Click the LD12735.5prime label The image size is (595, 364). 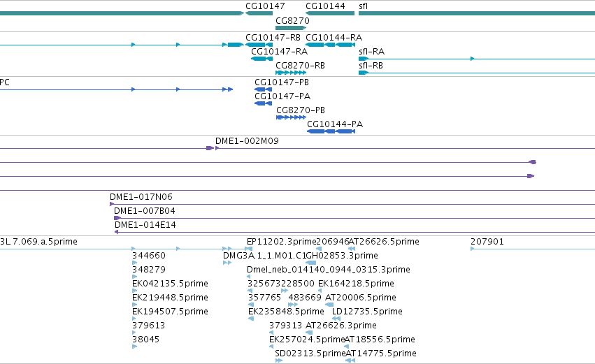(x=367, y=312)
